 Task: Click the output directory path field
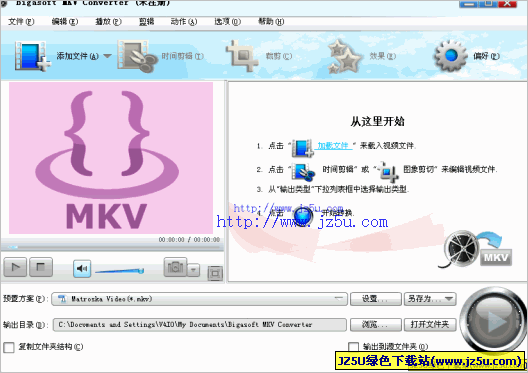pyautogui.click(x=200, y=325)
